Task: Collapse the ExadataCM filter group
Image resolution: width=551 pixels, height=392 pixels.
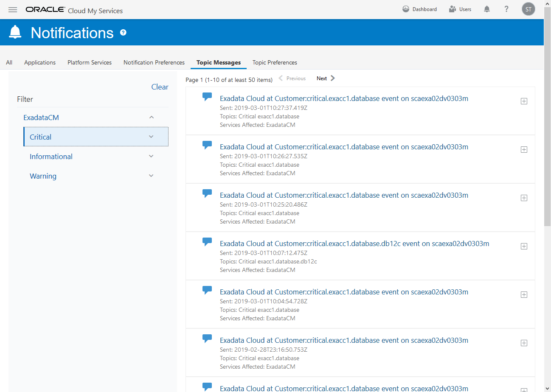Action: pos(152,118)
